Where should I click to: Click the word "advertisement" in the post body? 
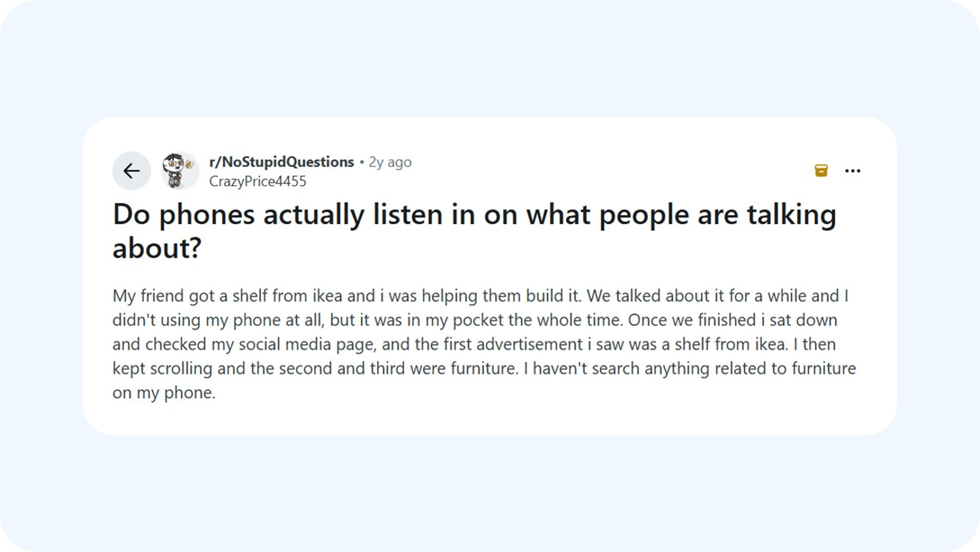(x=529, y=345)
